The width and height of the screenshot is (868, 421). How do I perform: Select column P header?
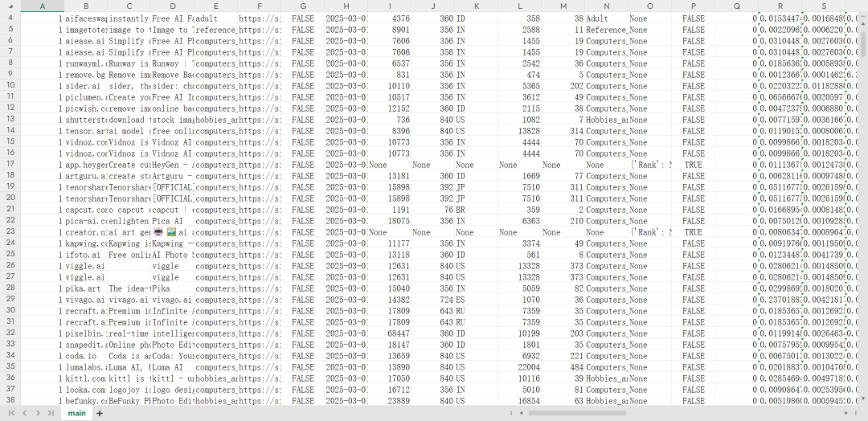693,6
